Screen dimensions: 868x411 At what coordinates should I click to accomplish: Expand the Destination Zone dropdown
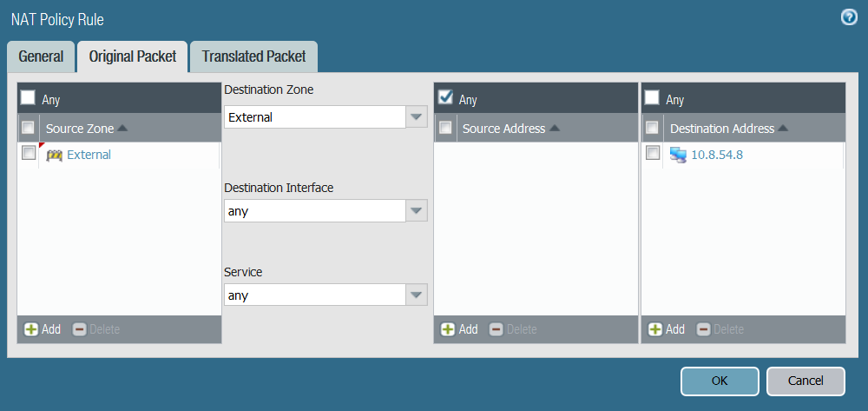(417, 117)
